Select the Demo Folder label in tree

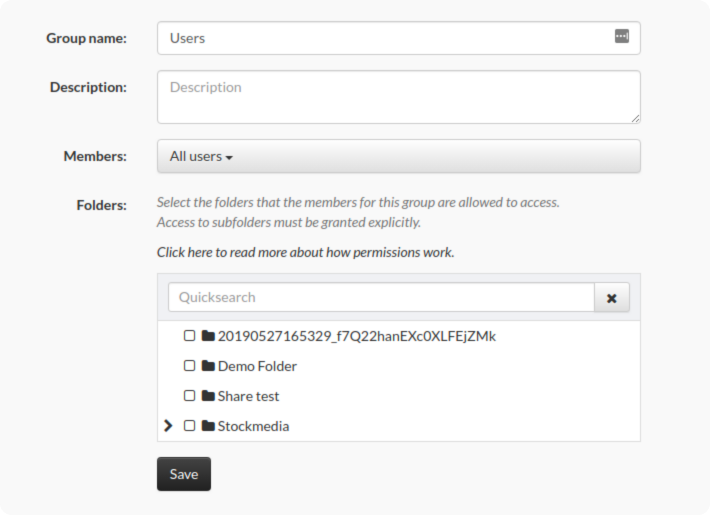[257, 366]
